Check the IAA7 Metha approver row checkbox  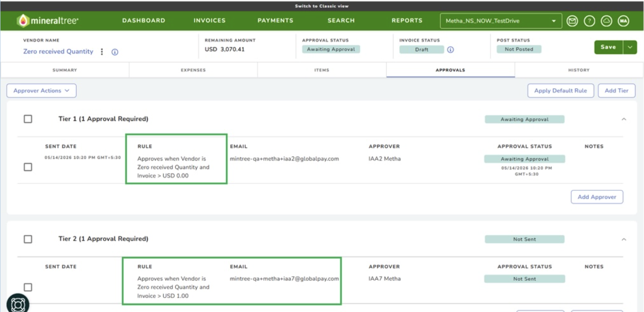point(28,287)
